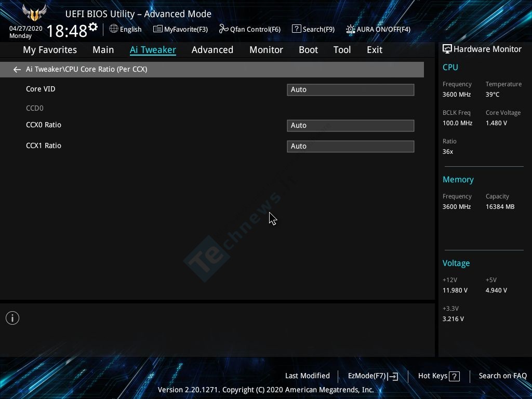Click the +5V reading 4.940 V
Viewport: 532px width, 399px height.
tap(496, 290)
